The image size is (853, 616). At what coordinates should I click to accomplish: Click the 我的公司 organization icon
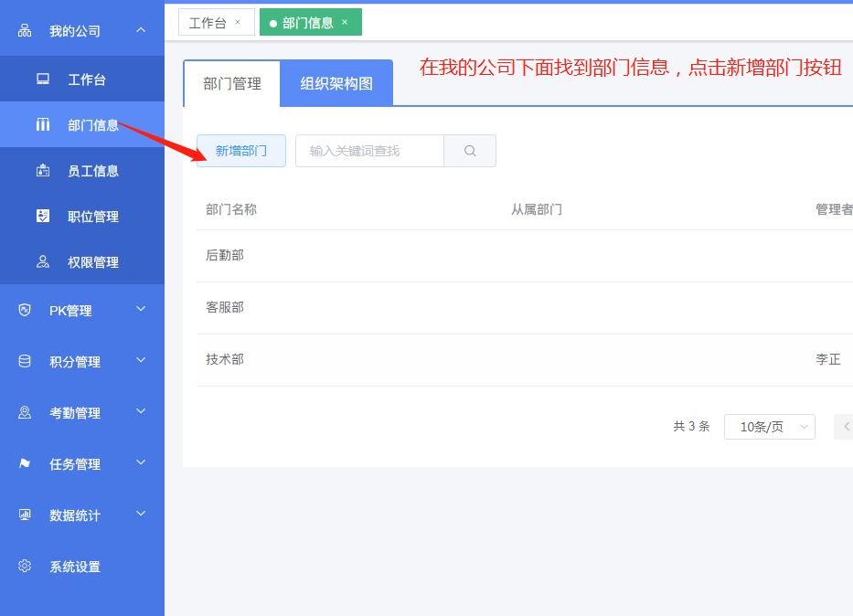(25, 30)
